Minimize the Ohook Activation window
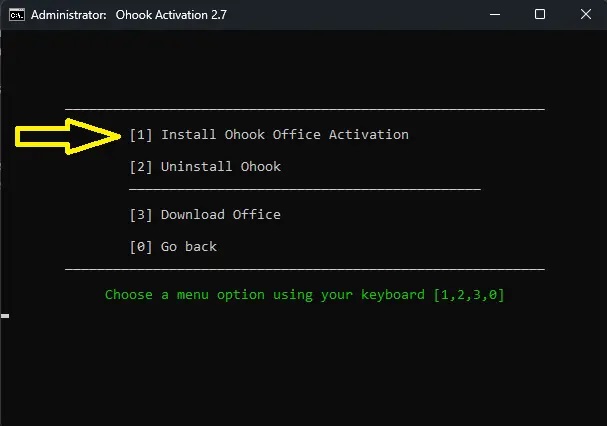The height and width of the screenshot is (426, 607). tap(495, 15)
